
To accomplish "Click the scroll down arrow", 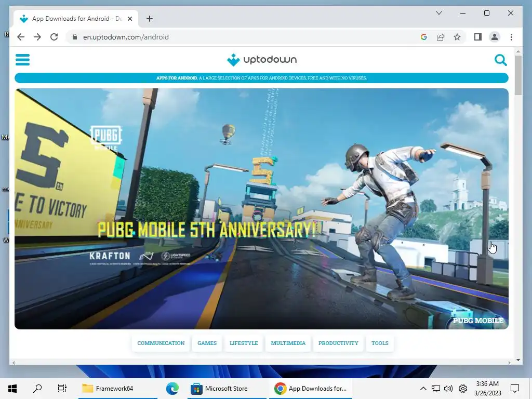I will click(x=518, y=360).
